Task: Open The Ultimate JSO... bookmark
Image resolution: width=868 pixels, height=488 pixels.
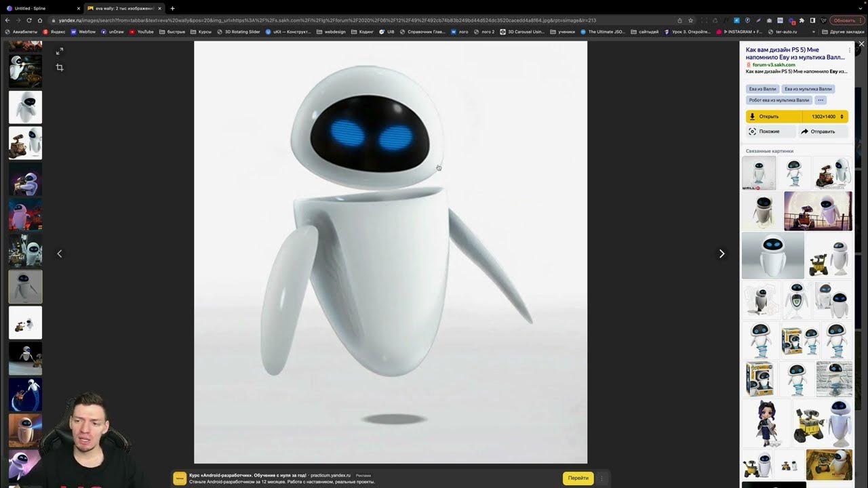Action: pyautogui.click(x=602, y=32)
